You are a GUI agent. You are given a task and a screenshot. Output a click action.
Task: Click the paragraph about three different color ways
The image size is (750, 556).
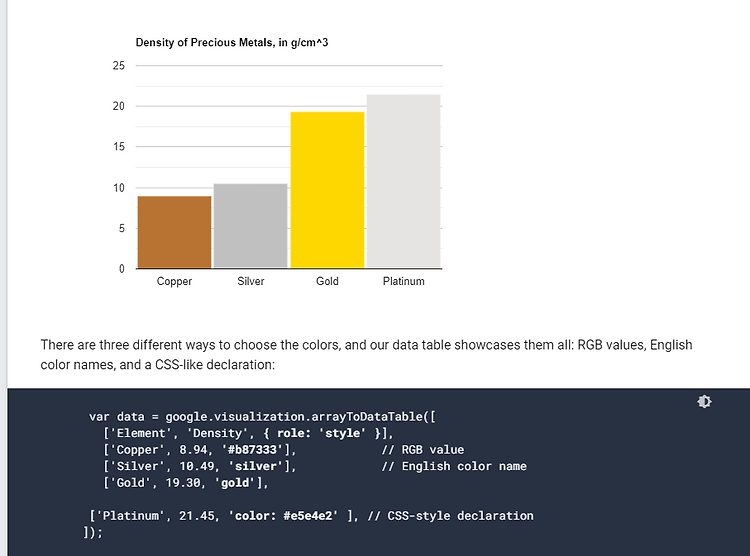tap(366, 355)
